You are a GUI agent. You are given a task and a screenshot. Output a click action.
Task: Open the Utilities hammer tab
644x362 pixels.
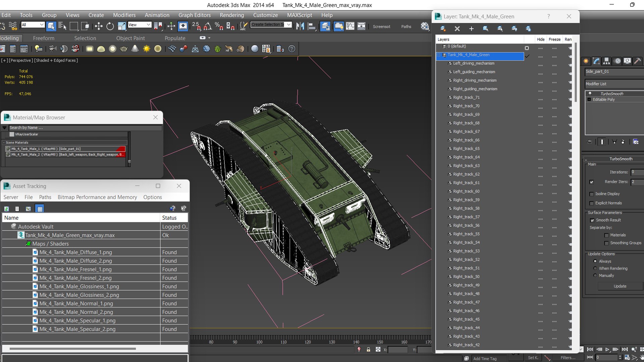(x=638, y=61)
